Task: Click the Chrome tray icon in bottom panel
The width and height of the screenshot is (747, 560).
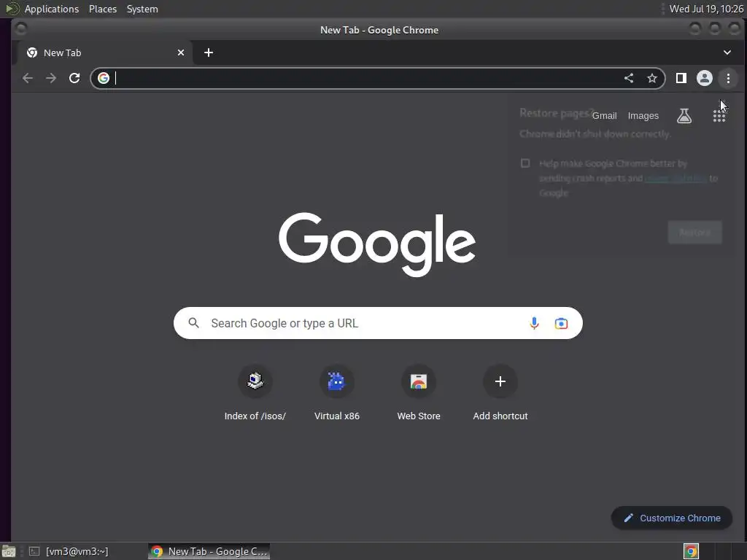Action: [x=691, y=551]
